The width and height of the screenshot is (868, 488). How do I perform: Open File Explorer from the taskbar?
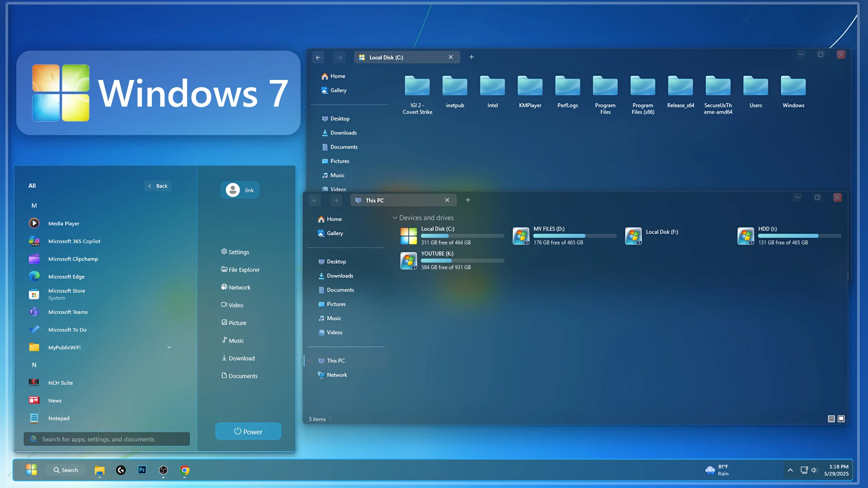(x=99, y=470)
